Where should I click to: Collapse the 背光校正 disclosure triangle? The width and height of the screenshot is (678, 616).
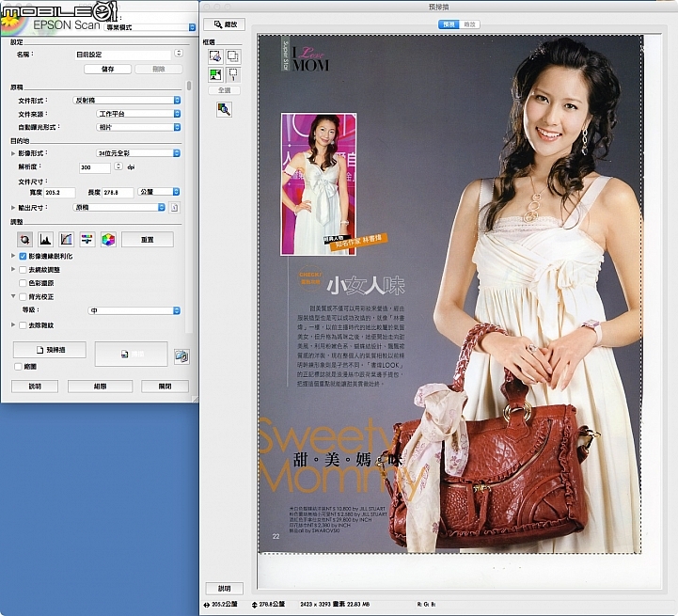coord(13,296)
